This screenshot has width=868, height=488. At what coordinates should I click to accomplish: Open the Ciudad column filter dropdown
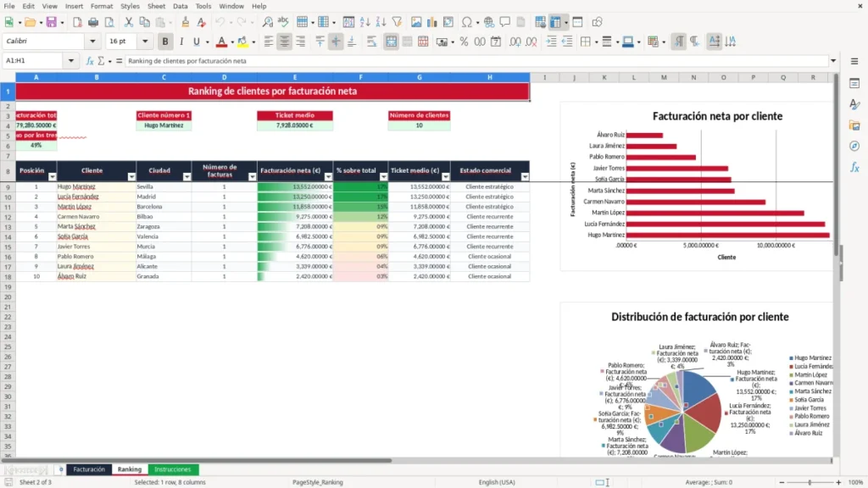[186, 176]
